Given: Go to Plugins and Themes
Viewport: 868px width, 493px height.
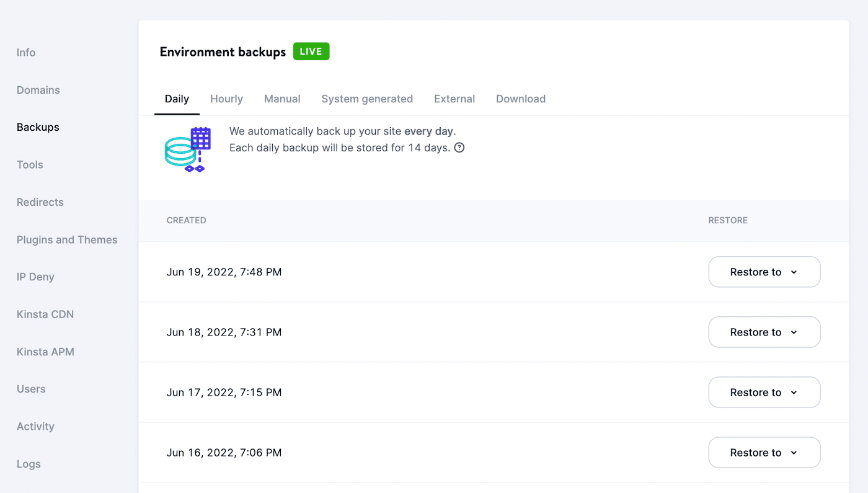Looking at the screenshot, I should (x=67, y=239).
